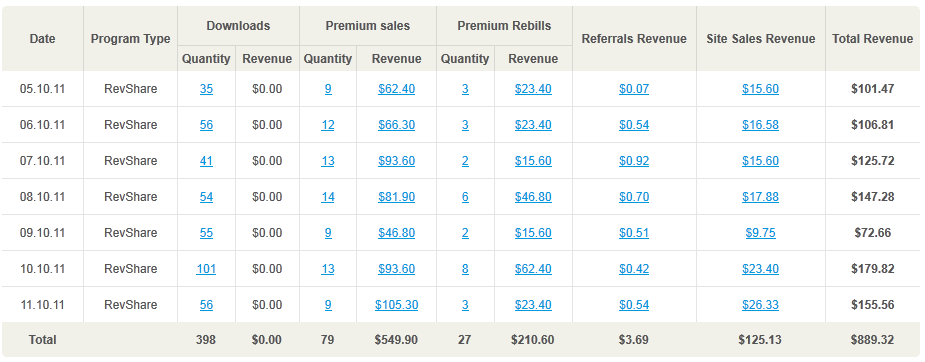Open site sales revenue $15.60 on 07.10.11

point(760,161)
